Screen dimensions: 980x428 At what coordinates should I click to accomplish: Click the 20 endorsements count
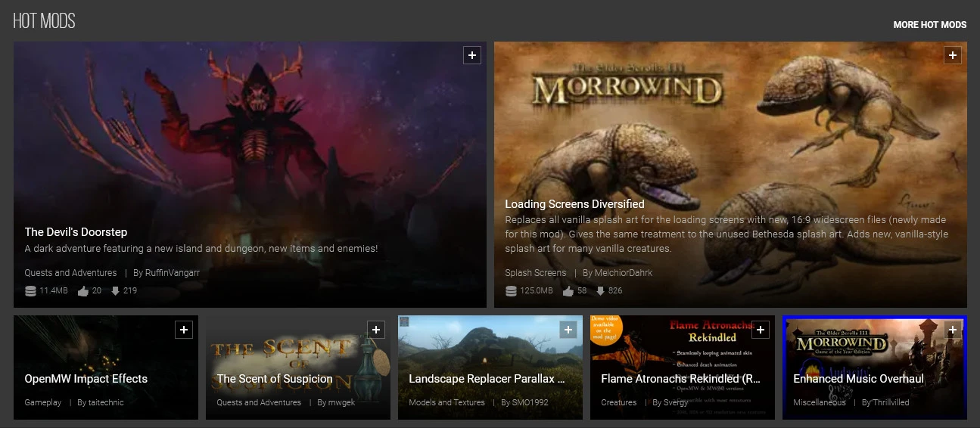97,291
